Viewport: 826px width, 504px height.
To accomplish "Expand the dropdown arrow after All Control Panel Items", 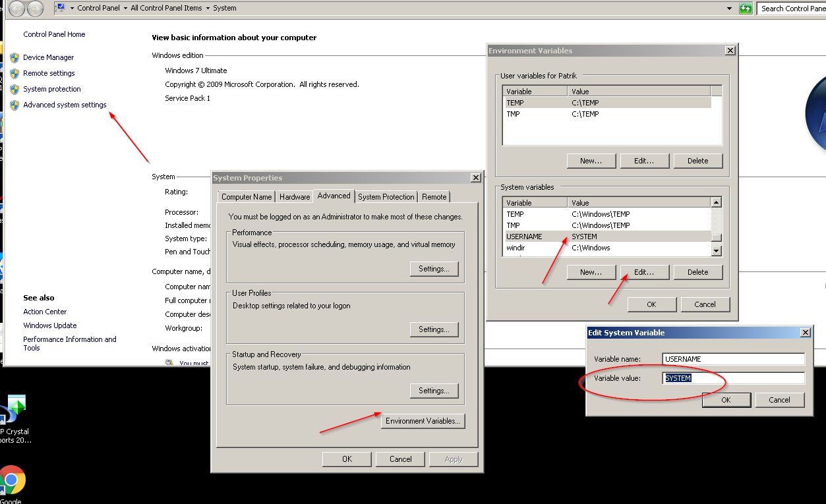I will click(207, 9).
